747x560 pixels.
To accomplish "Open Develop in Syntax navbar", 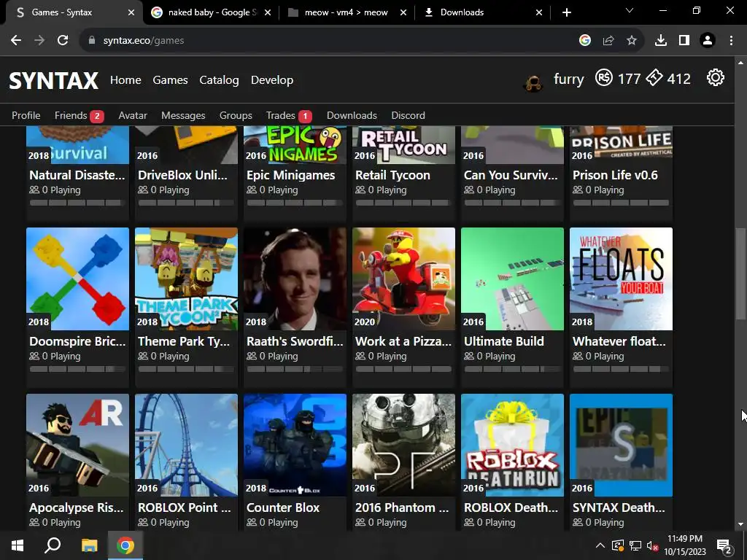I will pyautogui.click(x=272, y=80).
